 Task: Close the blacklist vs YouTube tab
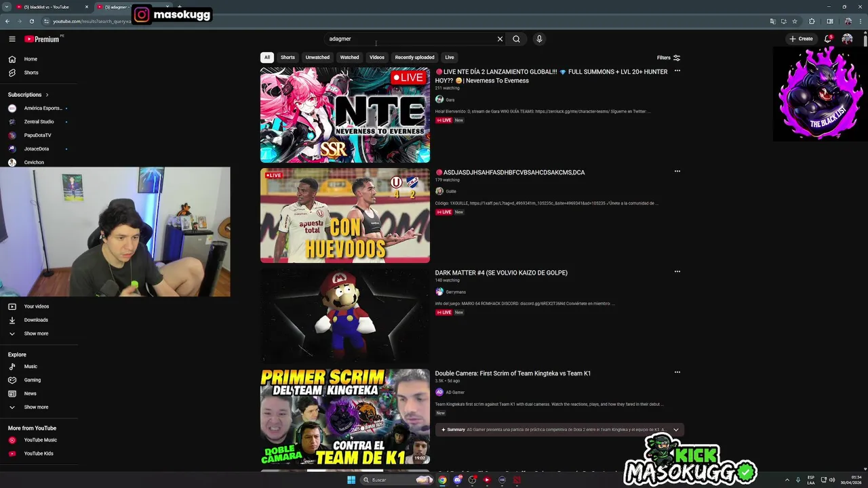(87, 7)
